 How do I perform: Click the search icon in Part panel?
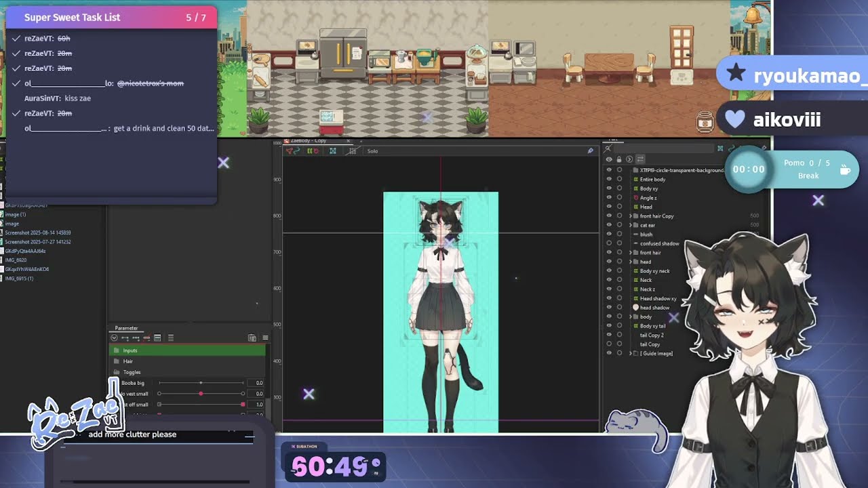point(608,148)
